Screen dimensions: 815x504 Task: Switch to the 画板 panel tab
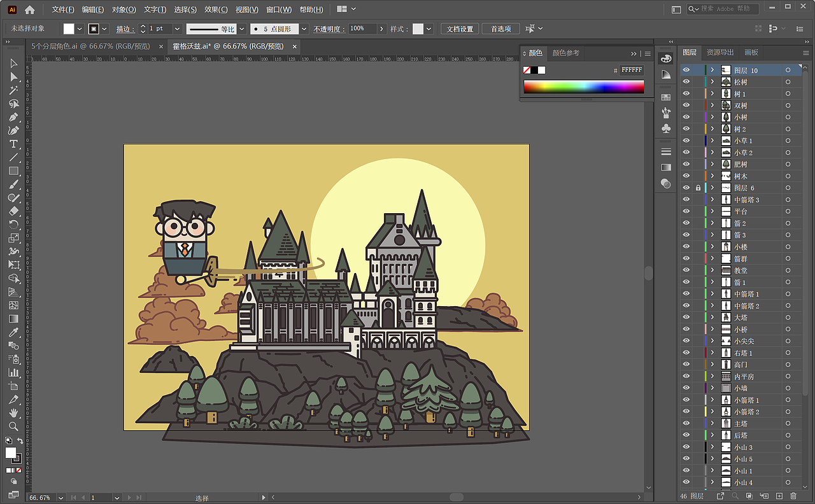(x=751, y=53)
